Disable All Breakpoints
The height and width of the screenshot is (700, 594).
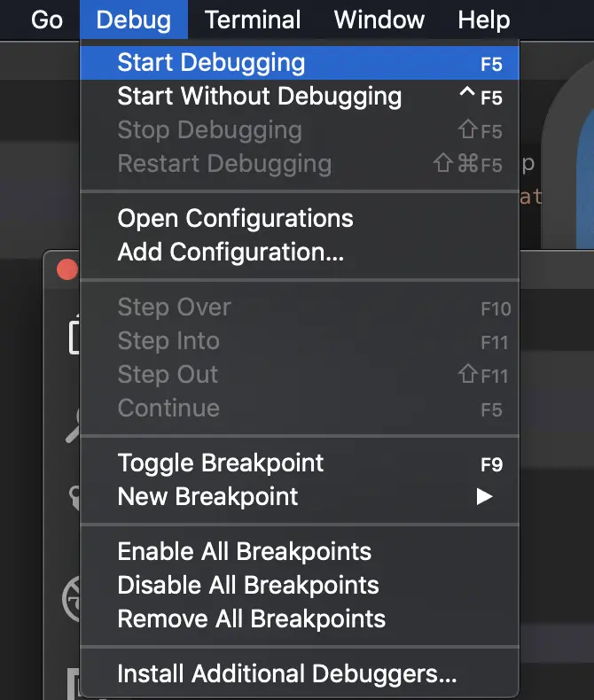click(x=248, y=585)
